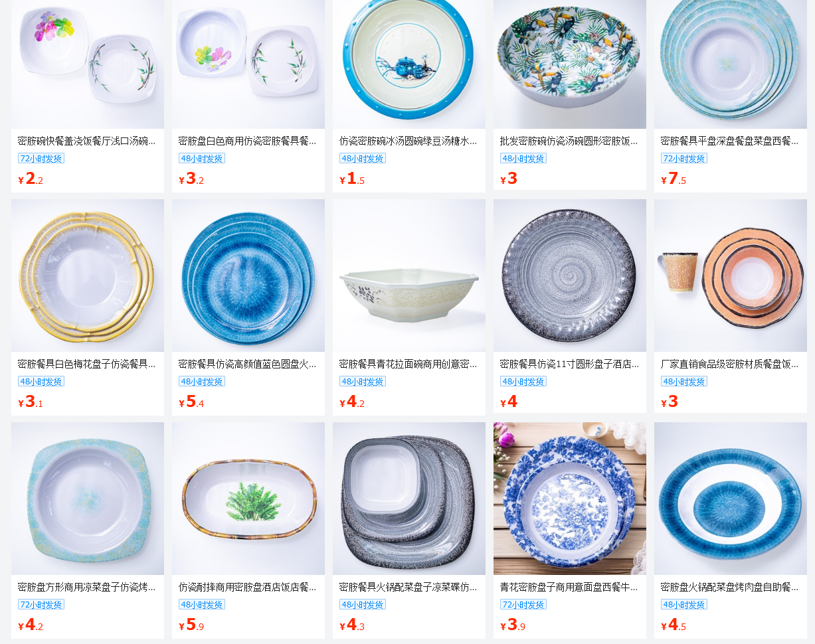View the orange plate set with mug
This screenshot has width=815, height=644.
click(x=731, y=276)
